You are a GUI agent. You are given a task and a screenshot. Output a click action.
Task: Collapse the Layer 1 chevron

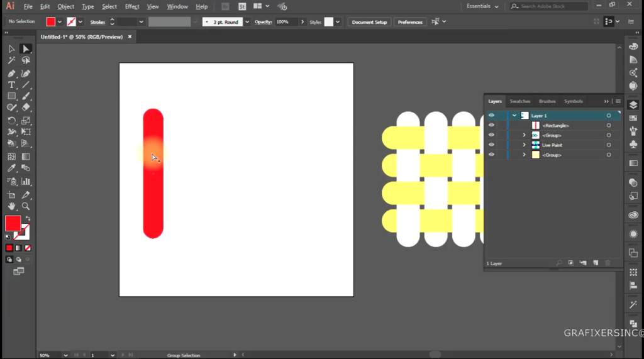point(514,116)
